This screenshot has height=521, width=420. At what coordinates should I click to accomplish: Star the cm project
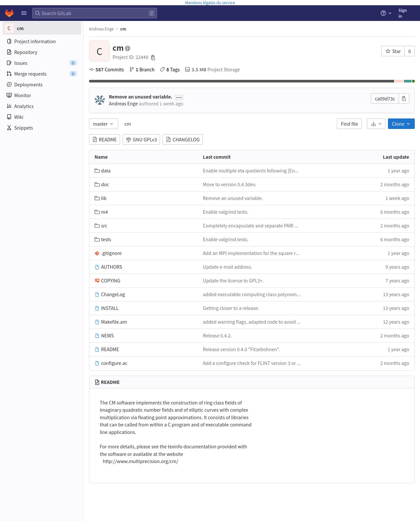pyautogui.click(x=393, y=51)
